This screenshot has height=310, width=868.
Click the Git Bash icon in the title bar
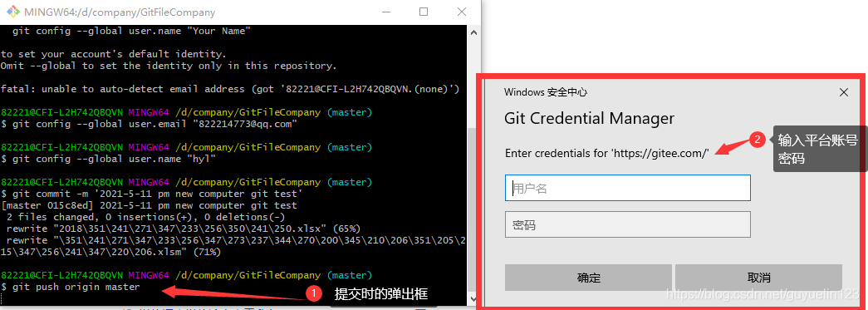coord(12,12)
